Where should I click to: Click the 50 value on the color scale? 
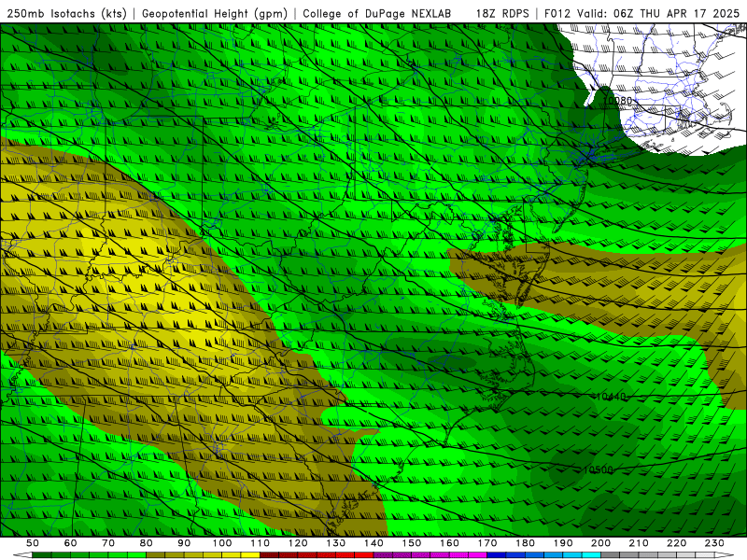coord(33,543)
